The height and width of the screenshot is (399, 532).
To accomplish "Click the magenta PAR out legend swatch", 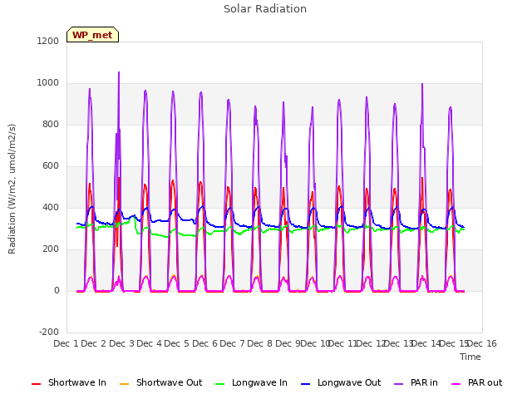I will (456, 384).
